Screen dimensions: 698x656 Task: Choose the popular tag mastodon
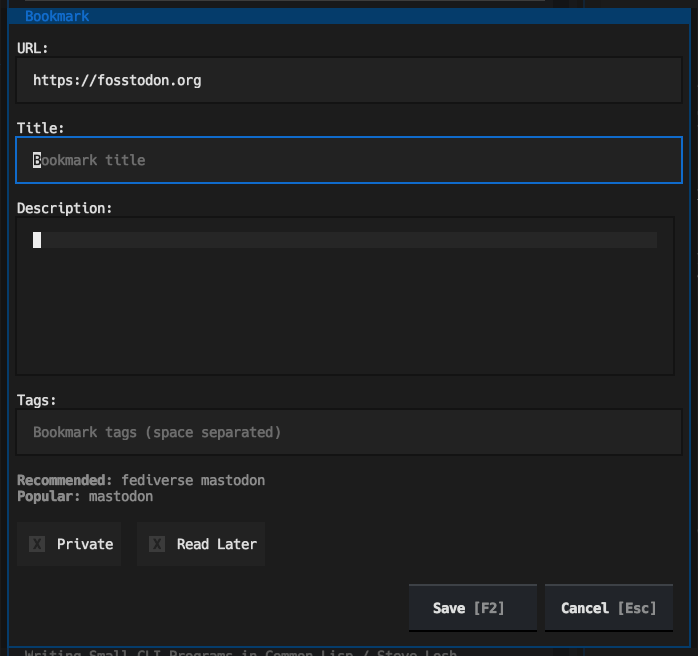pyautogui.click(x=121, y=496)
